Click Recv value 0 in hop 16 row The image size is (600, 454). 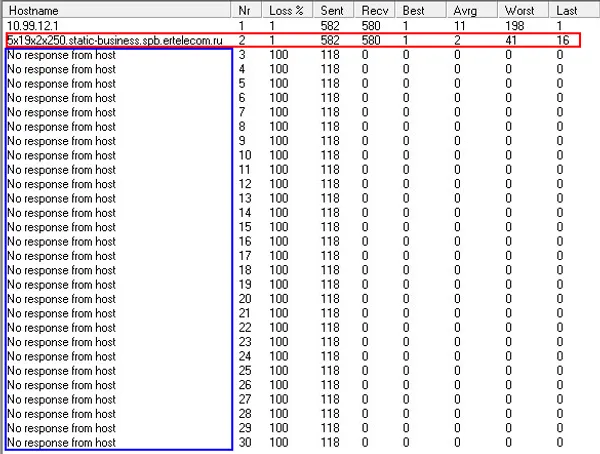point(365,242)
